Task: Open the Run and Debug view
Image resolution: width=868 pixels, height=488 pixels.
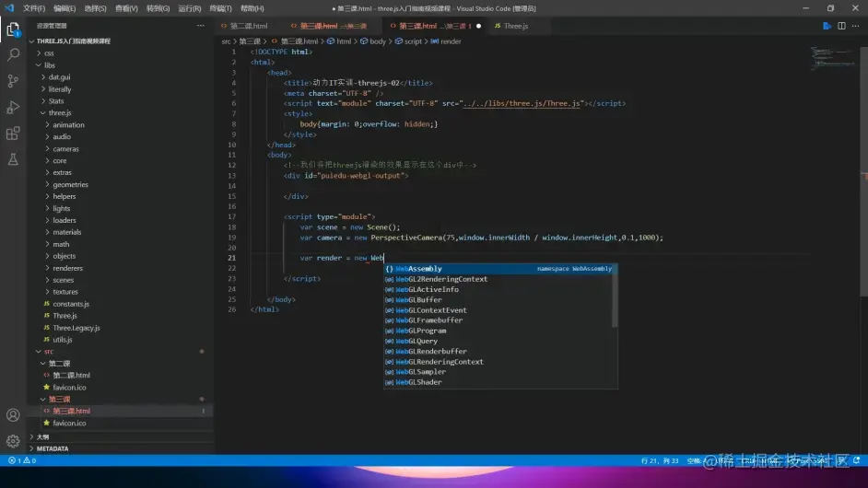Action: (x=13, y=107)
